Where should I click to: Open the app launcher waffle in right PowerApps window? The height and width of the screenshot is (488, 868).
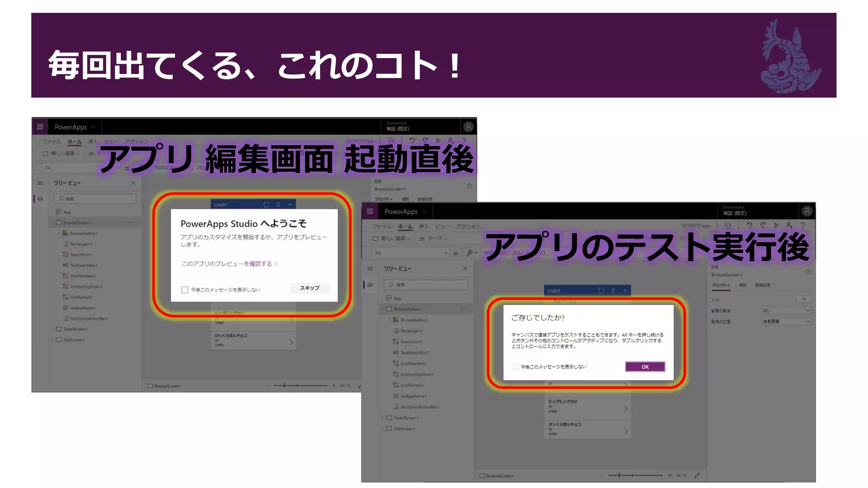[x=370, y=211]
